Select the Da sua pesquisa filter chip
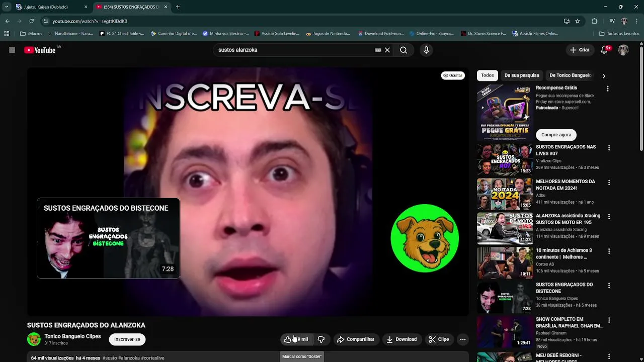 click(x=522, y=75)
